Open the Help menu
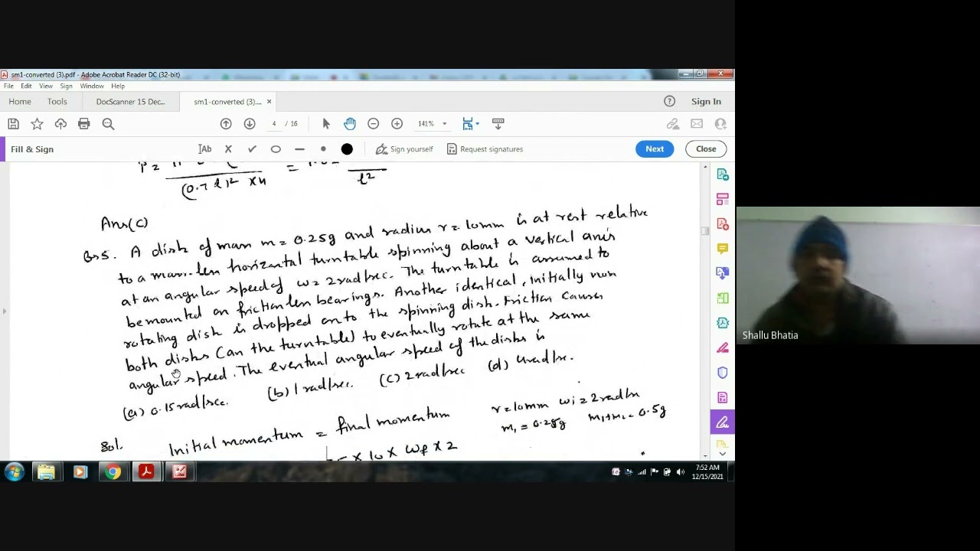 click(118, 86)
